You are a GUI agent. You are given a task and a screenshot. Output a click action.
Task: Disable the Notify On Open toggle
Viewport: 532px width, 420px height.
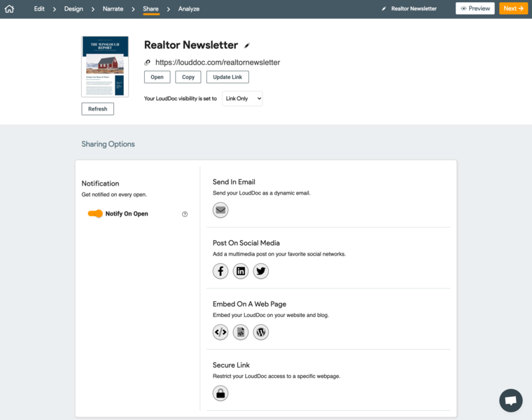95,213
